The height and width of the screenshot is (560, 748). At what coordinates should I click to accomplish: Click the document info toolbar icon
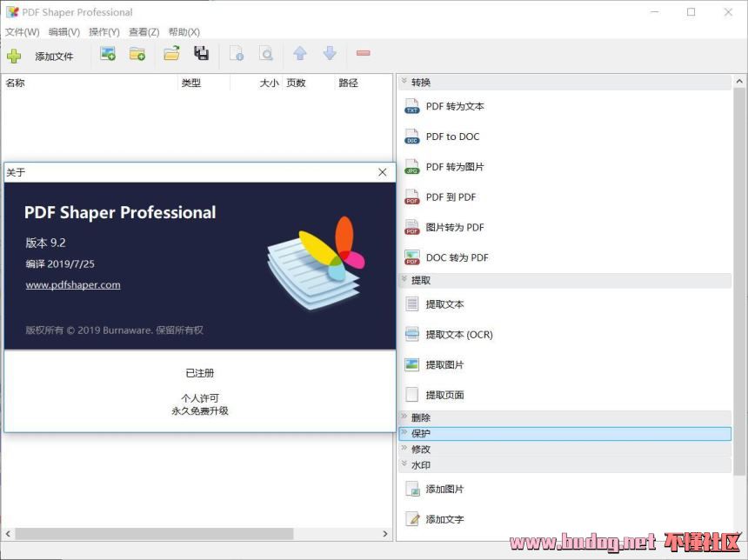click(x=237, y=53)
